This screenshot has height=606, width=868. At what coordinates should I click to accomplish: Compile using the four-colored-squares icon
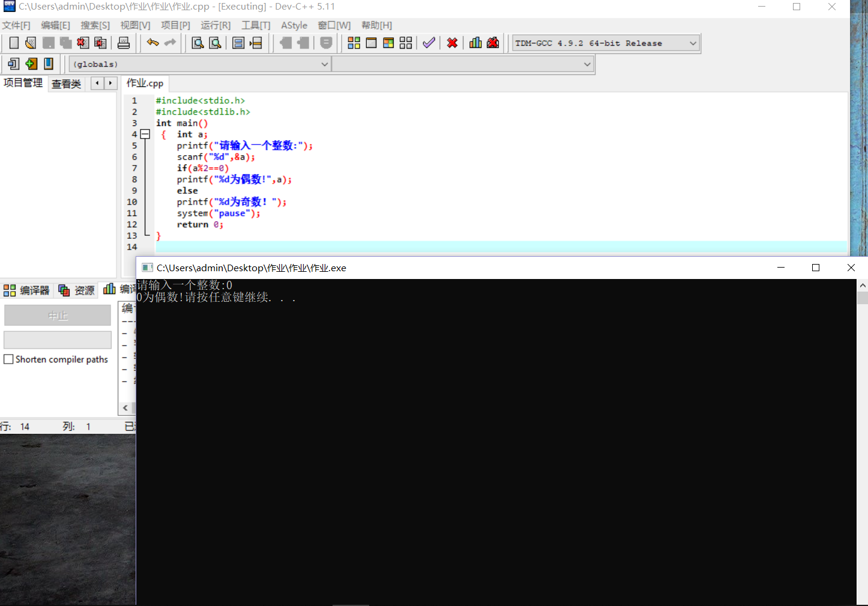(x=354, y=43)
